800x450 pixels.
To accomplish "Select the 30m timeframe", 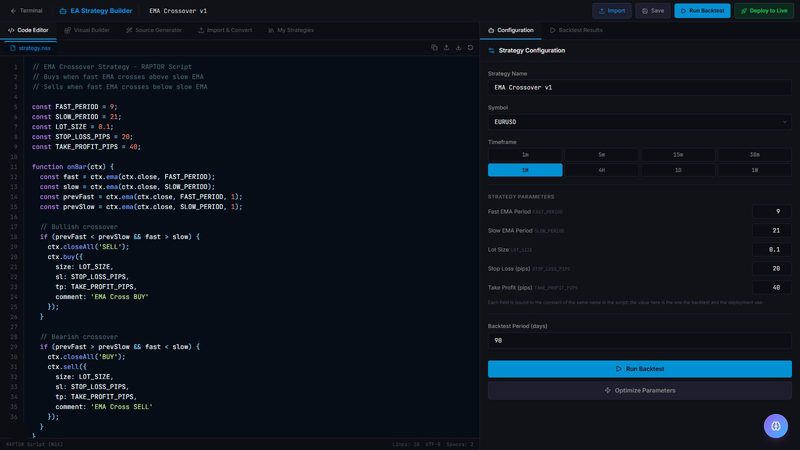I will tap(755, 155).
